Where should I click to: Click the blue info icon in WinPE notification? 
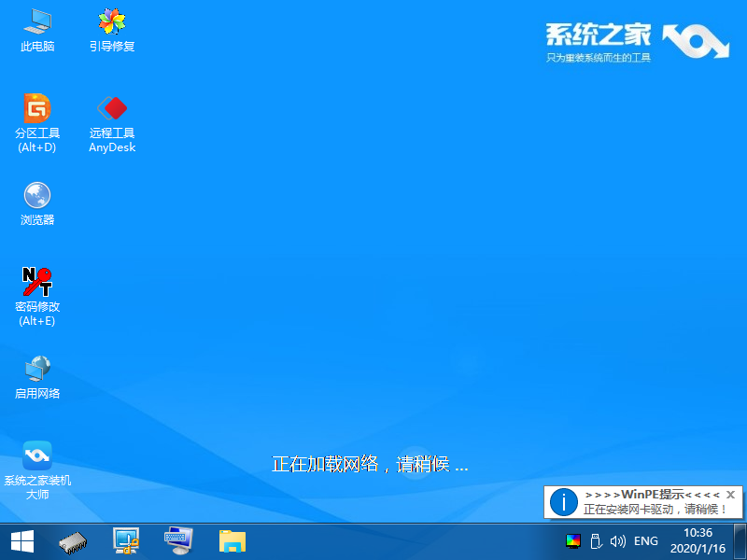point(563,502)
